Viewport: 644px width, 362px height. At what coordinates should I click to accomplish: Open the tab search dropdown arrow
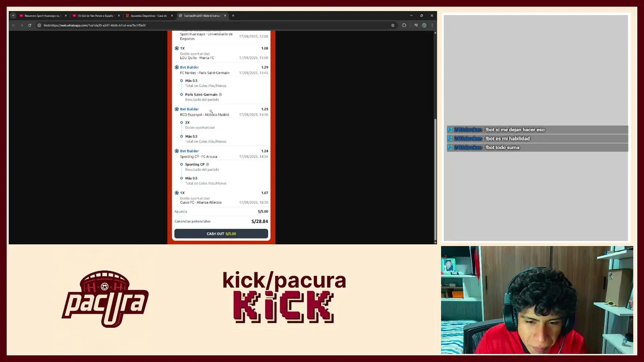(13, 16)
